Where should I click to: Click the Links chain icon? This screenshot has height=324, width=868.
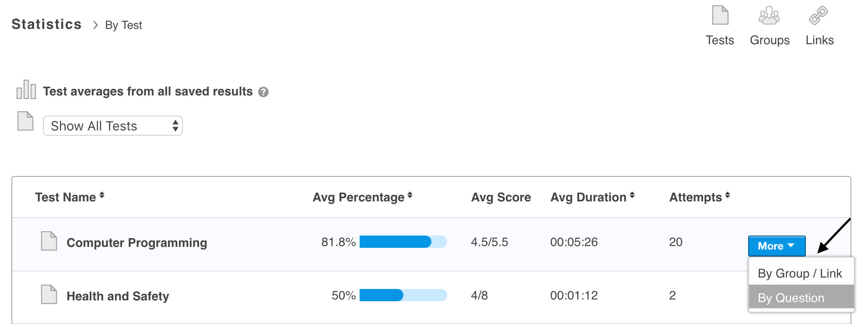(818, 16)
